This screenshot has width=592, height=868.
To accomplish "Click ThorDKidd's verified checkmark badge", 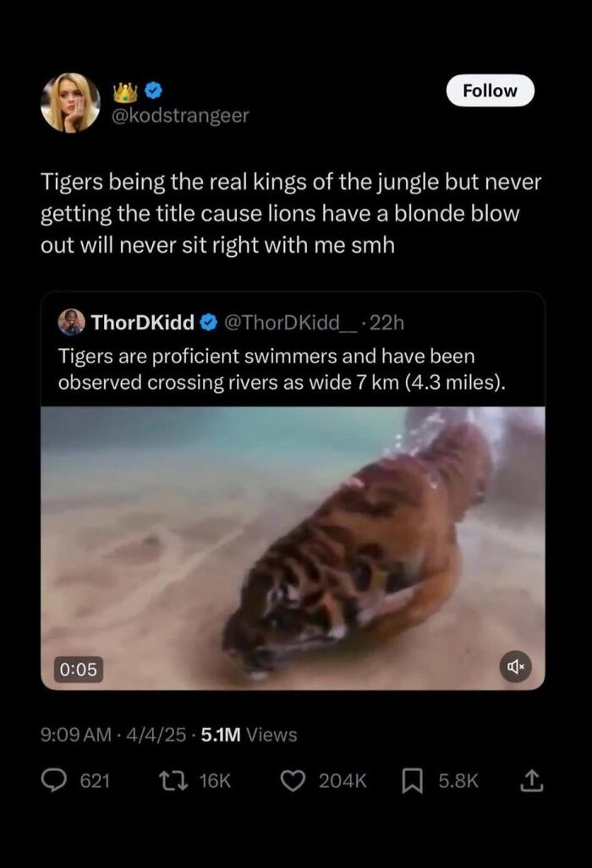I will click(x=208, y=322).
